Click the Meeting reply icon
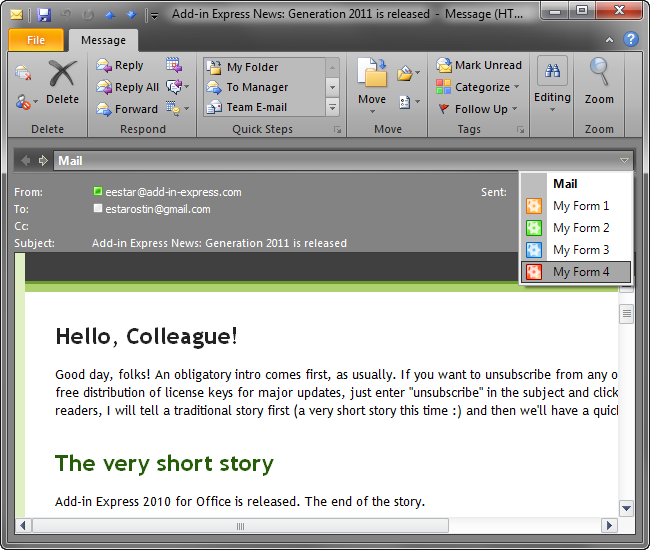The height and width of the screenshot is (550, 650). tap(174, 65)
